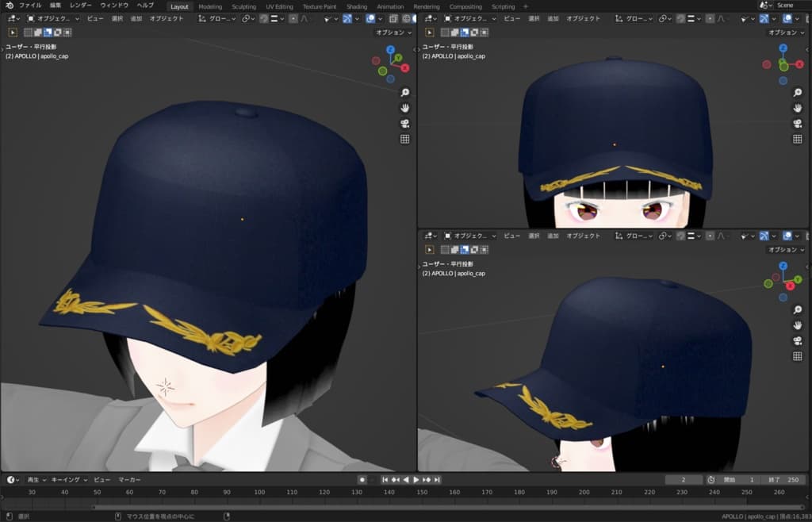Jump to the timeline end frame button
812x522 pixels.
click(x=437, y=480)
